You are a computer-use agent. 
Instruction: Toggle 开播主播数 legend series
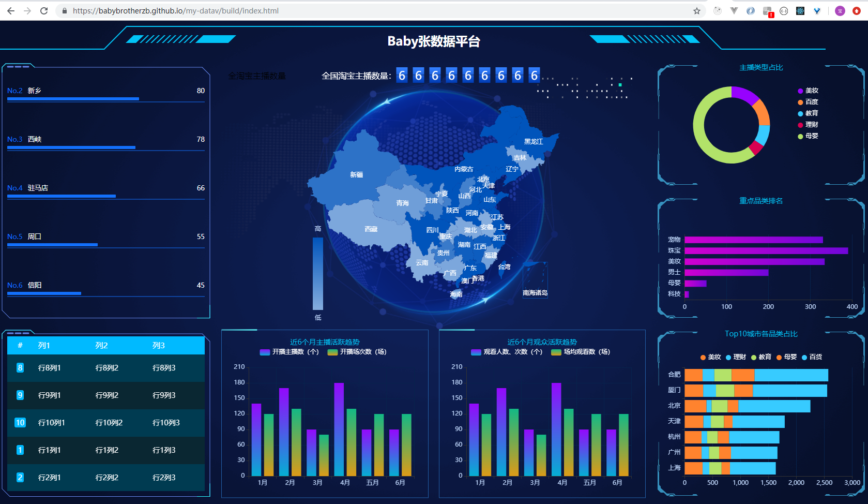pos(290,352)
